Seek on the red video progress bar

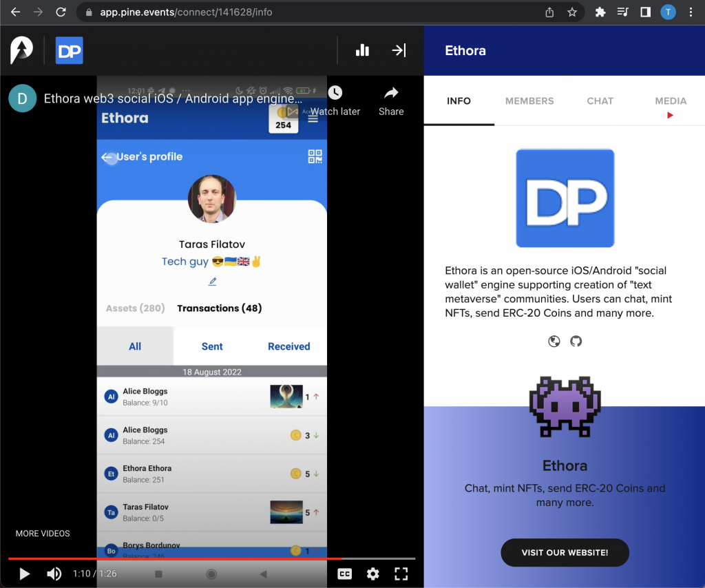(x=211, y=558)
